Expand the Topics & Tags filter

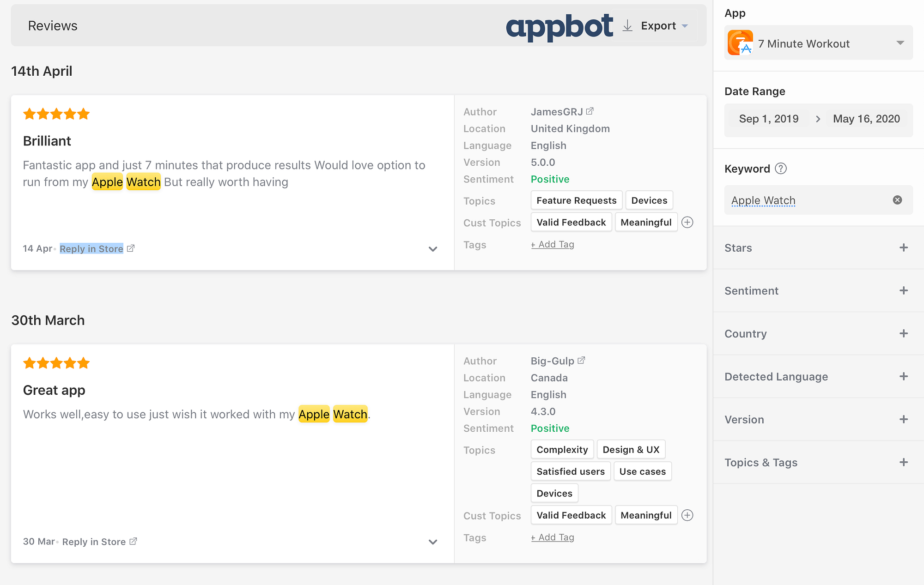click(x=904, y=463)
